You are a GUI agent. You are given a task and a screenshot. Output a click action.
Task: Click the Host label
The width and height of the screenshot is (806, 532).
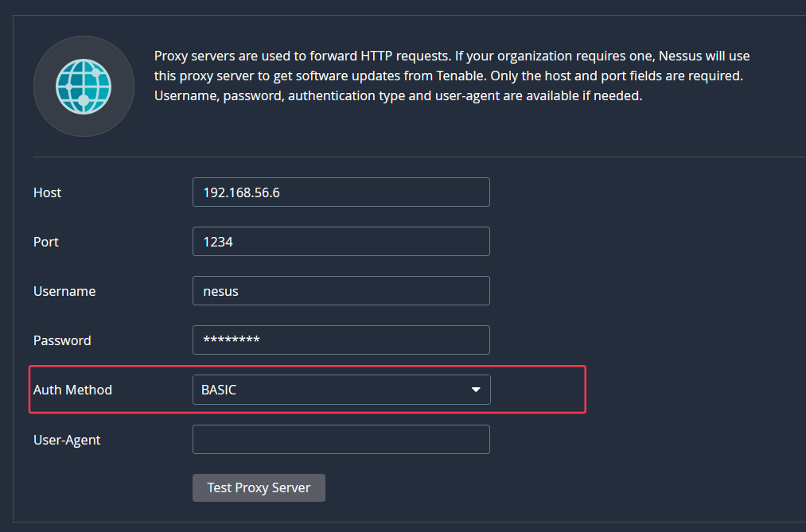pos(48,192)
